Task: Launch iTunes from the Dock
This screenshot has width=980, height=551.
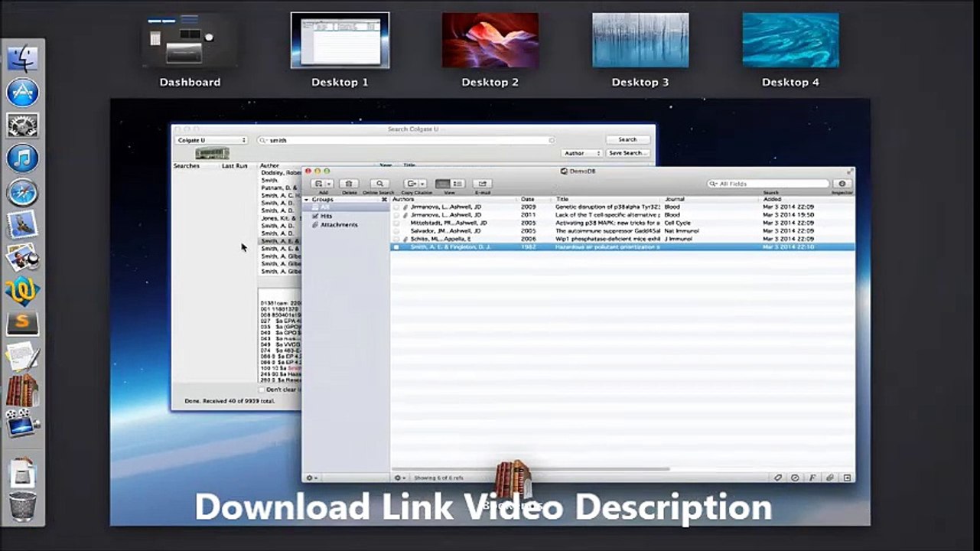Action: (22, 158)
